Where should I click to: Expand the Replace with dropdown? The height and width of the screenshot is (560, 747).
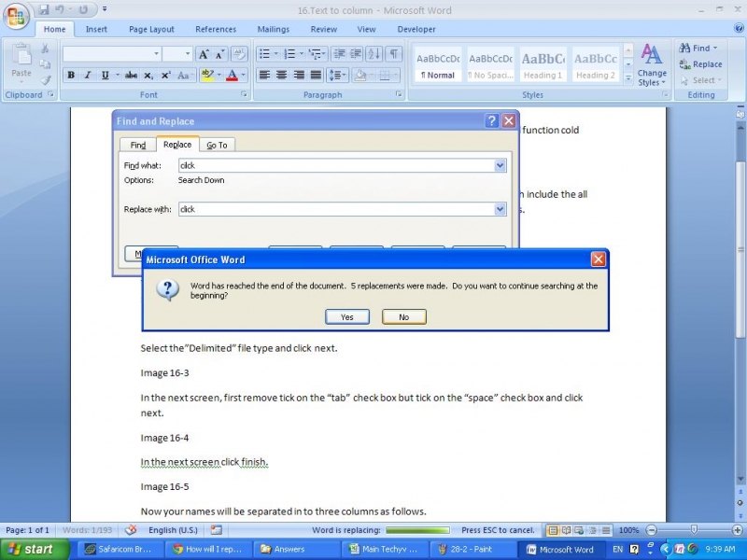(x=500, y=210)
